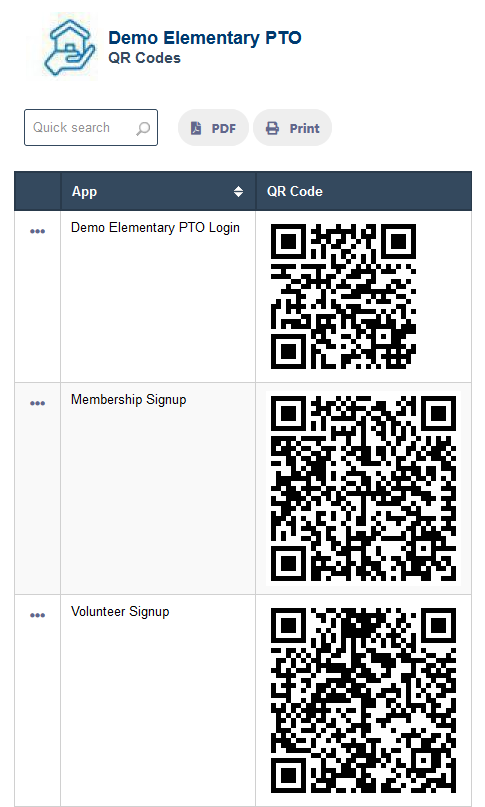
Task: Click the Demo Elementary PTO title
Action: coord(204,38)
